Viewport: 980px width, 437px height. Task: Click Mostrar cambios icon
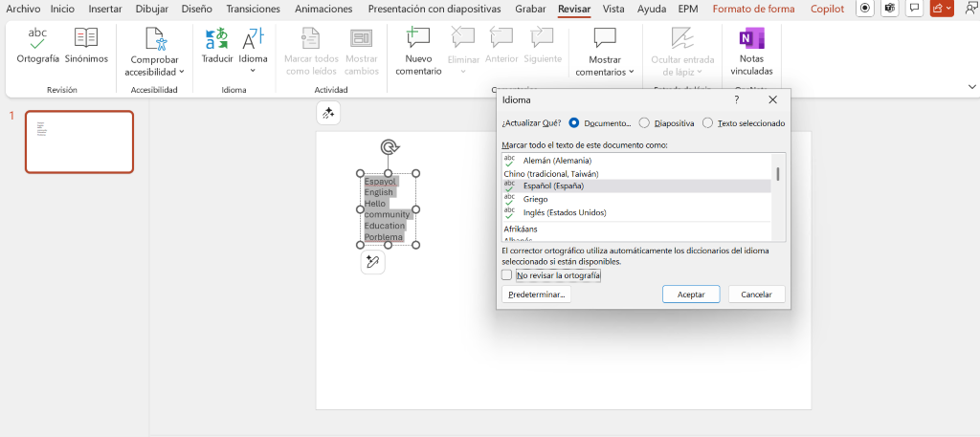pyautogui.click(x=361, y=38)
